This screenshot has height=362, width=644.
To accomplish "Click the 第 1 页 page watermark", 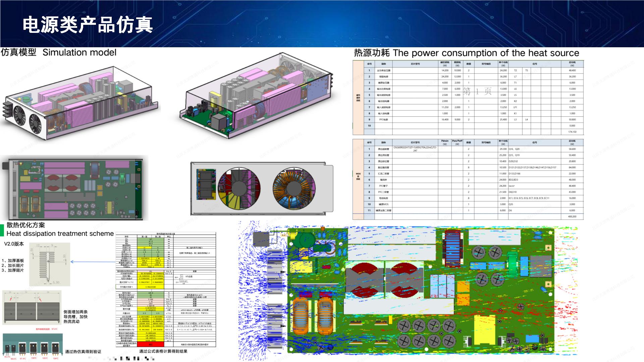I will pyautogui.click(x=477, y=92).
